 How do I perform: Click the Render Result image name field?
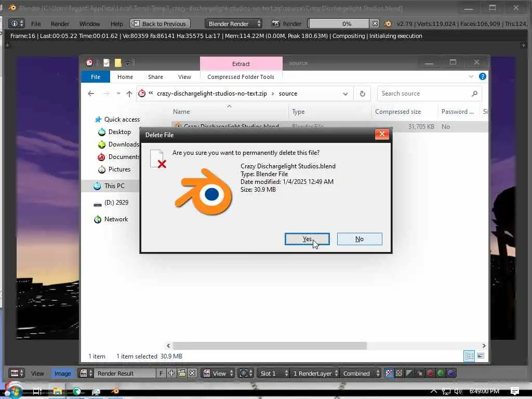pos(125,373)
